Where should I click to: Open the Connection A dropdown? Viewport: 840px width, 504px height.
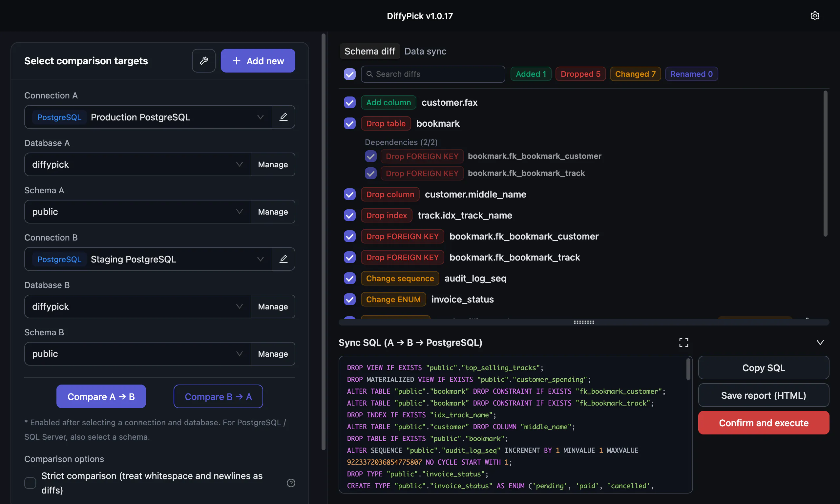point(148,117)
